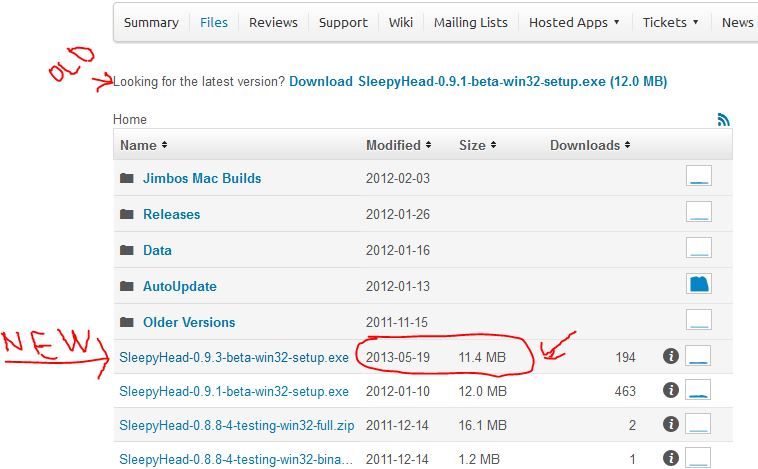Open the AutoUpdate folder
The width and height of the screenshot is (758, 469).
coord(180,286)
